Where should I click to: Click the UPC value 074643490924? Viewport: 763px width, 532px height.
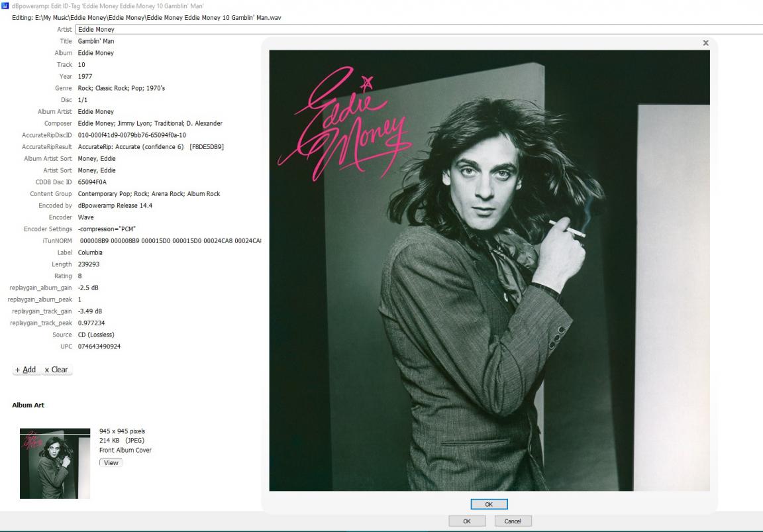99,346
